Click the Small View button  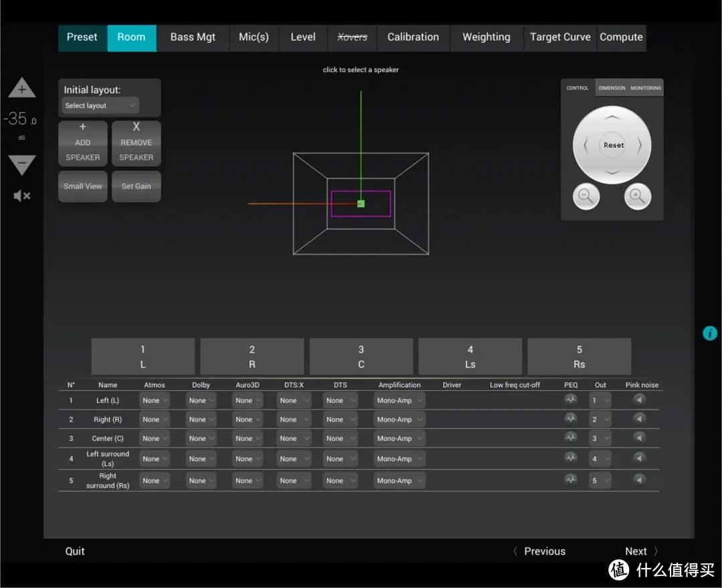point(83,186)
